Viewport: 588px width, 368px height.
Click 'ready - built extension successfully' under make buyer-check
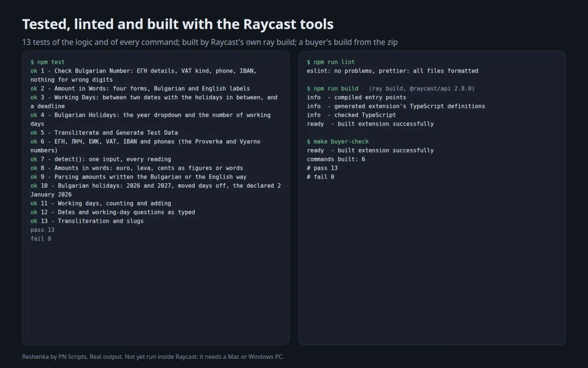tap(370, 150)
